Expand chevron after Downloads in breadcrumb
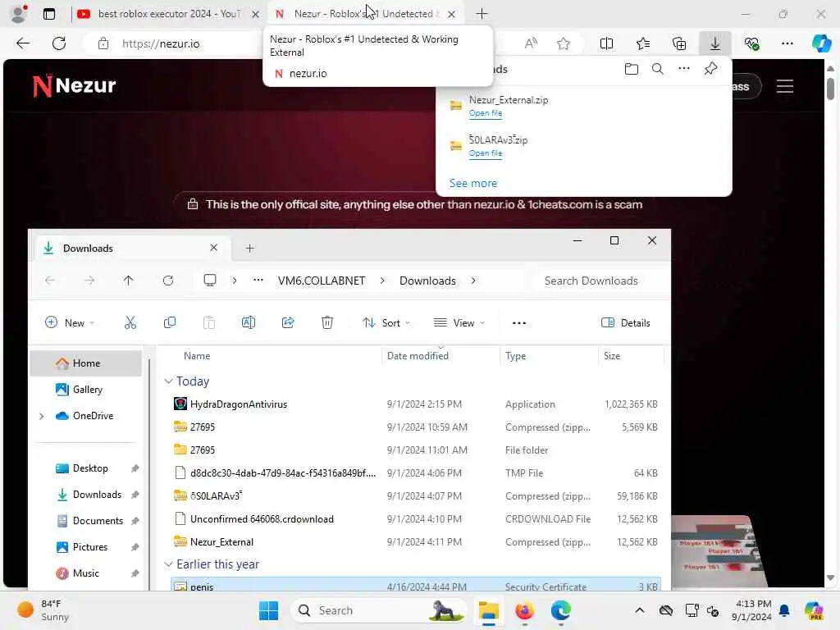Viewport: 840px width, 630px height. coord(473,281)
